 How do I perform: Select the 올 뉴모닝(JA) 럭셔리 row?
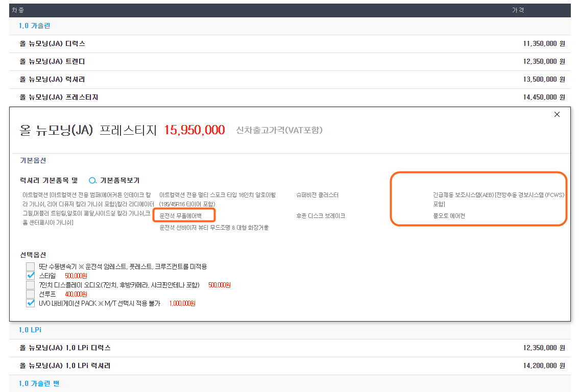290,79
